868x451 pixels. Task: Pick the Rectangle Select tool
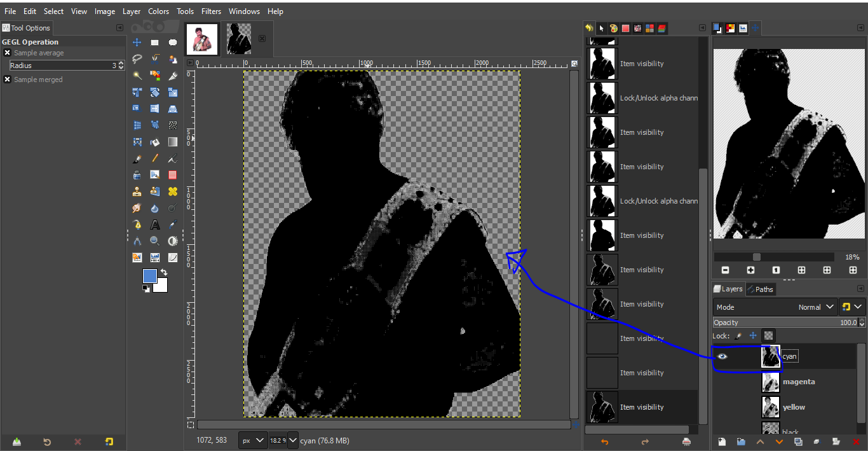pyautogui.click(x=154, y=43)
